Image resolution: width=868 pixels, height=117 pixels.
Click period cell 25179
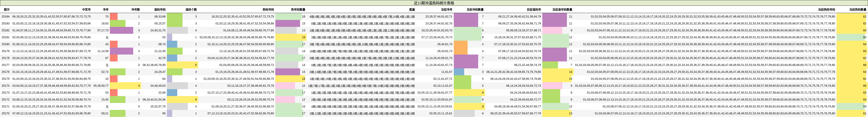[6, 51]
